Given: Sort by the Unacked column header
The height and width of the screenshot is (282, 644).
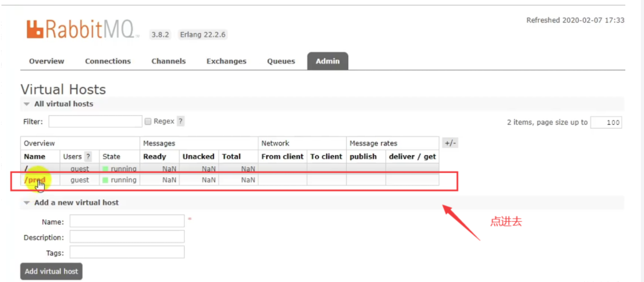Looking at the screenshot, I should [x=198, y=156].
